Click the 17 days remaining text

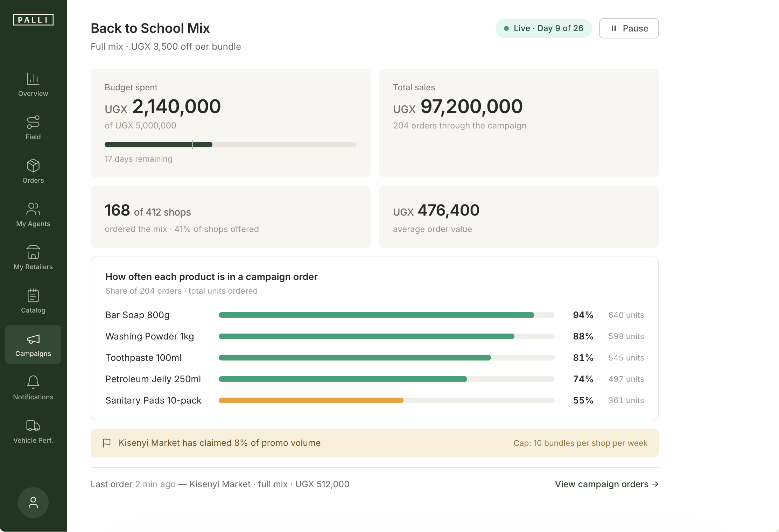pos(139,159)
